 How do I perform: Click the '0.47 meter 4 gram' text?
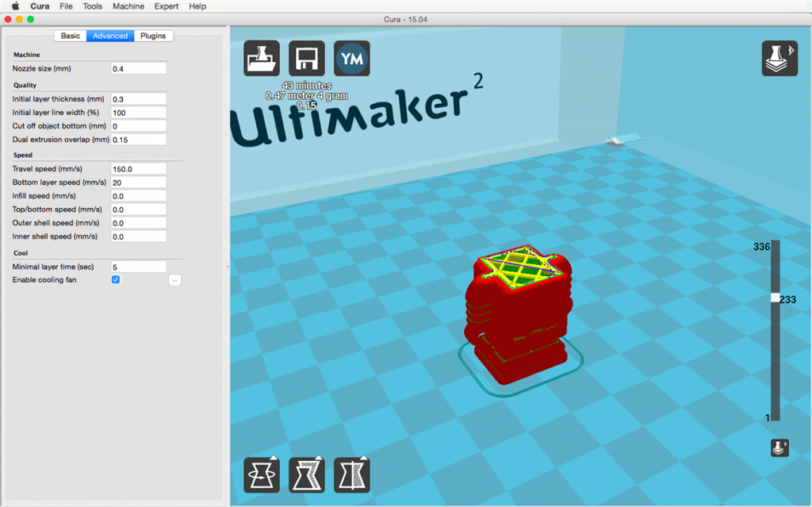(x=307, y=95)
